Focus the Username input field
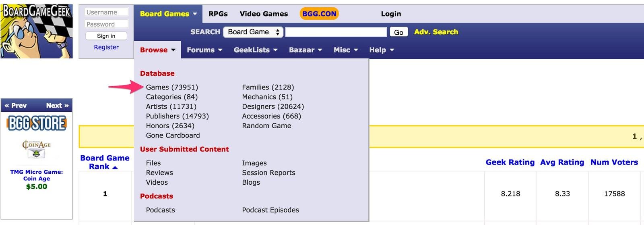Image resolution: width=644 pixels, height=225 pixels. [x=107, y=12]
